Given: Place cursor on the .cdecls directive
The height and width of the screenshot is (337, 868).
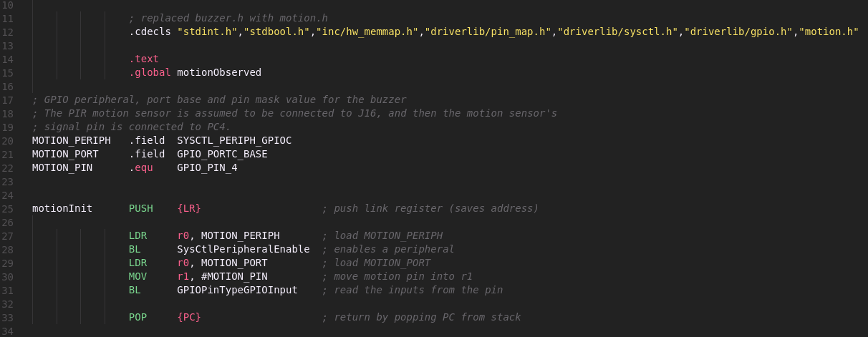Looking at the screenshot, I should 150,31.
